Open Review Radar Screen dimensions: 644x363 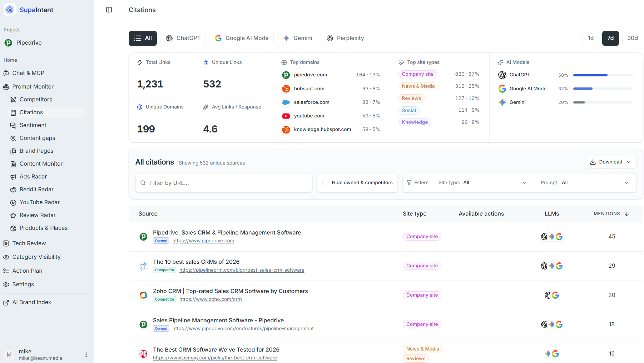click(38, 215)
